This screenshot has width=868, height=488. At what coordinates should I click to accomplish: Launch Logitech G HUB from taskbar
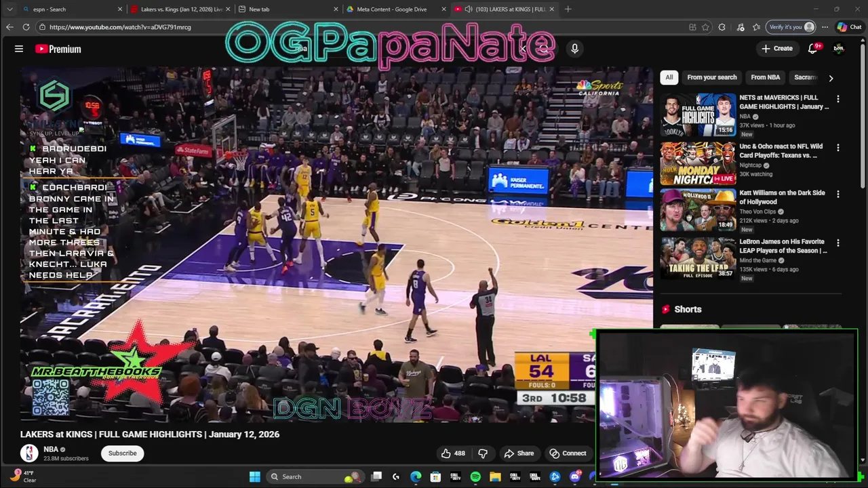396,476
